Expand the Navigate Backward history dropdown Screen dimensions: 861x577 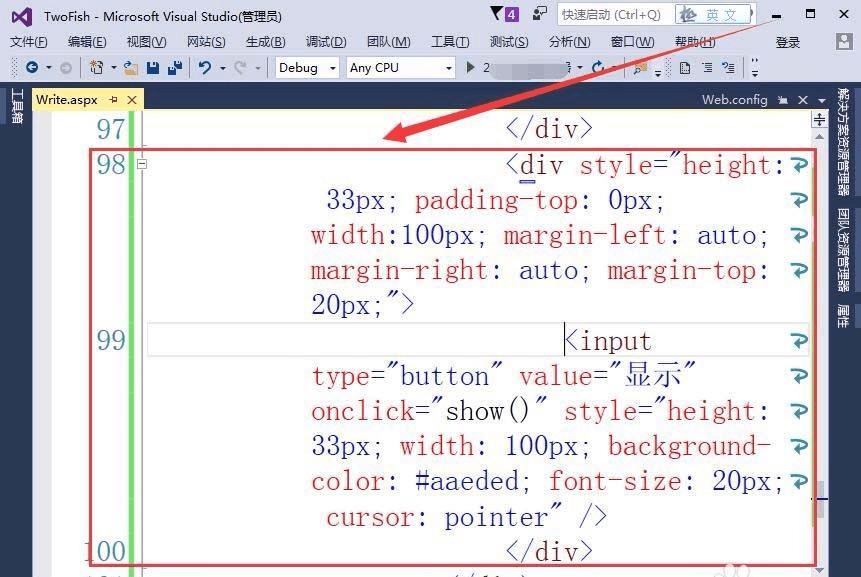[49, 68]
